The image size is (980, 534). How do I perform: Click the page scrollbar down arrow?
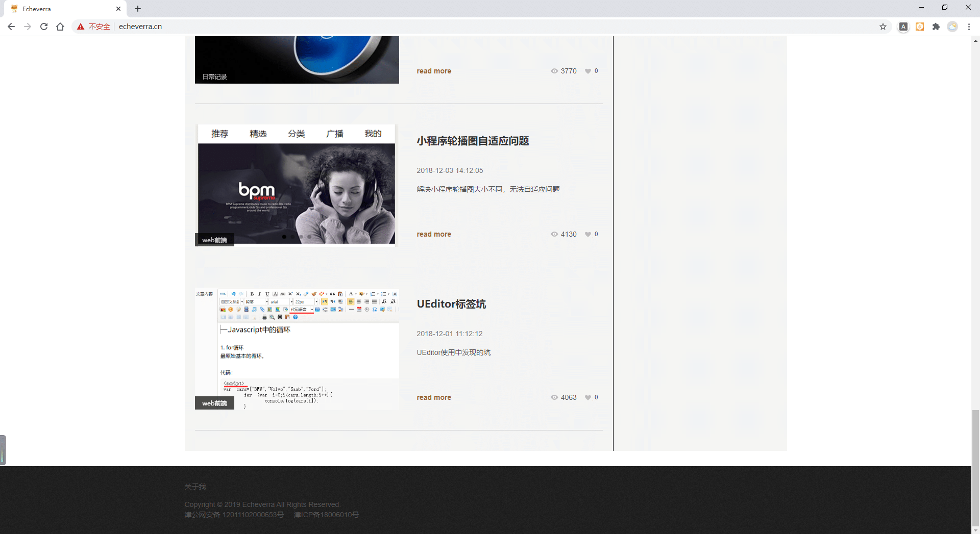[x=975, y=529]
